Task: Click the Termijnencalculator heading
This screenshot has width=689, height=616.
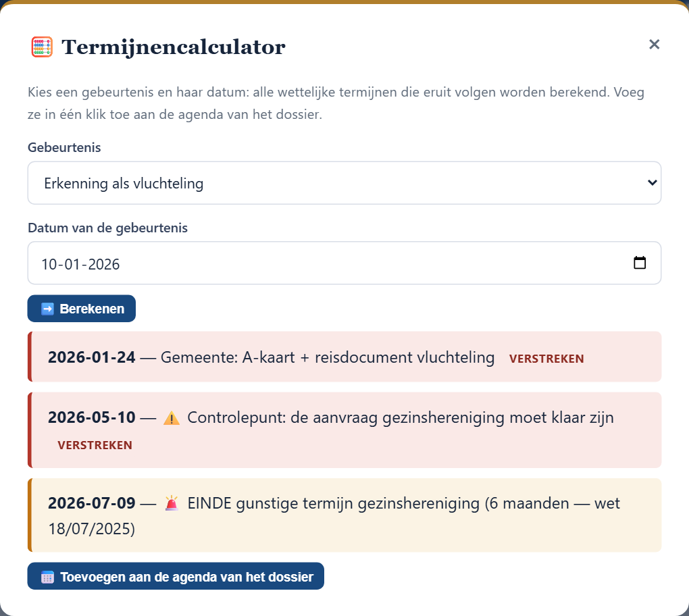Action: click(173, 47)
